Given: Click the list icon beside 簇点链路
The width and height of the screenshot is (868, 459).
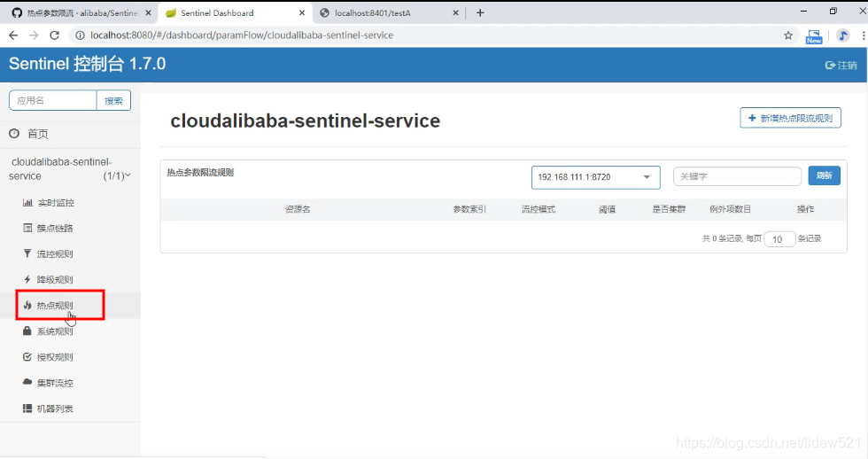Looking at the screenshot, I should click(27, 228).
